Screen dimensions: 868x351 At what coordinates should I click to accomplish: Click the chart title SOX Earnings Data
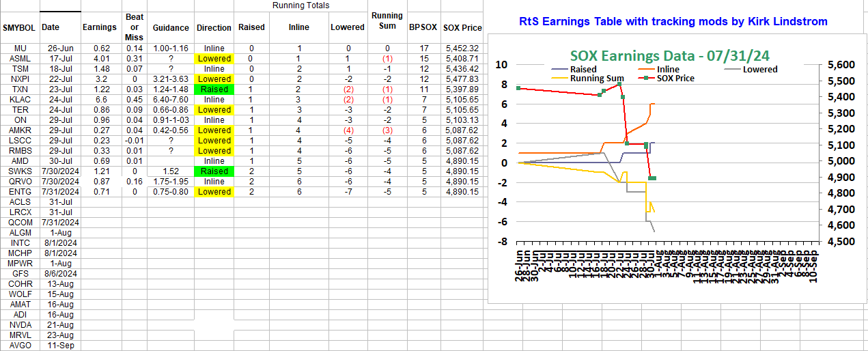664,56
